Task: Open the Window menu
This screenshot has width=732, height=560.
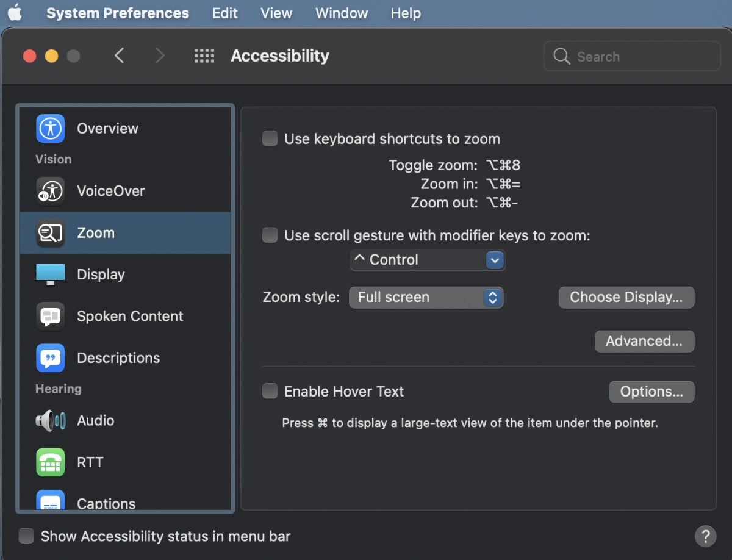Action: coord(341,13)
